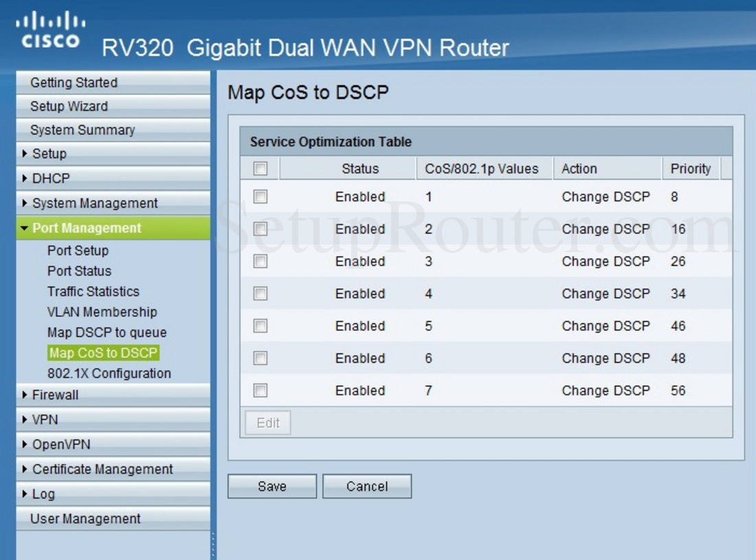
Task: Click priority value 26
Action: coord(678,261)
